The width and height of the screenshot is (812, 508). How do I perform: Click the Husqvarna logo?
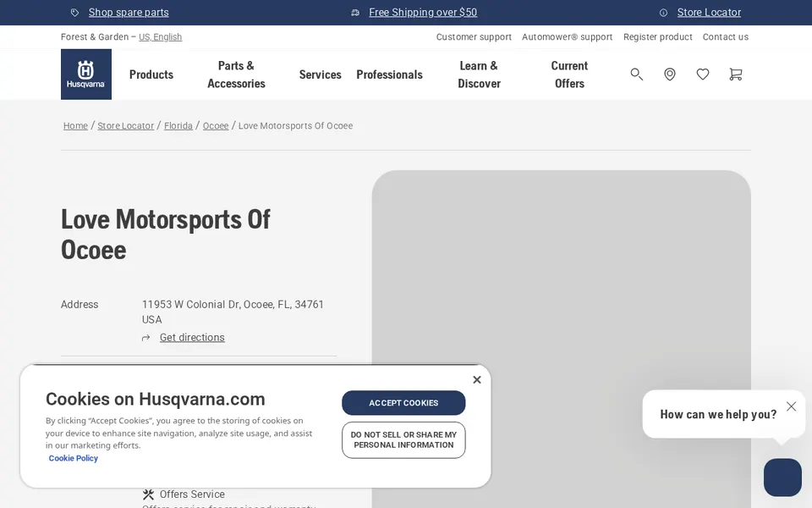tap(86, 75)
